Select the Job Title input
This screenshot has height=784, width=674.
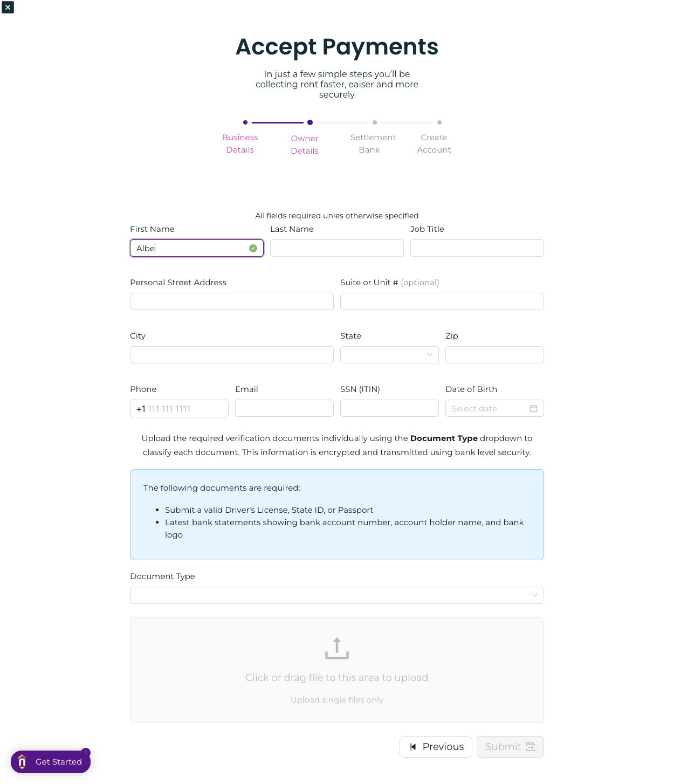[x=477, y=248]
